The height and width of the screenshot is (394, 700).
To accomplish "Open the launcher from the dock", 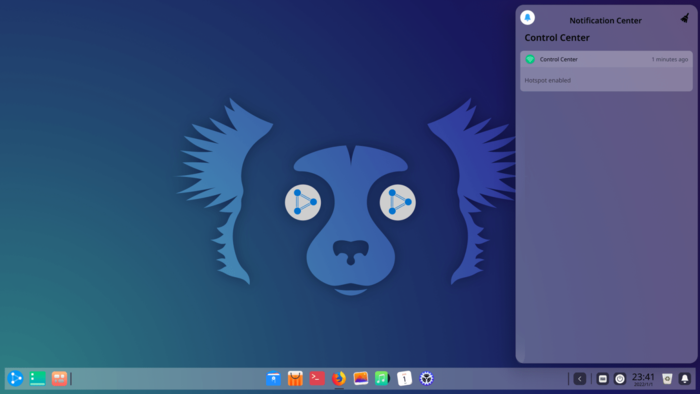I will (x=15, y=378).
